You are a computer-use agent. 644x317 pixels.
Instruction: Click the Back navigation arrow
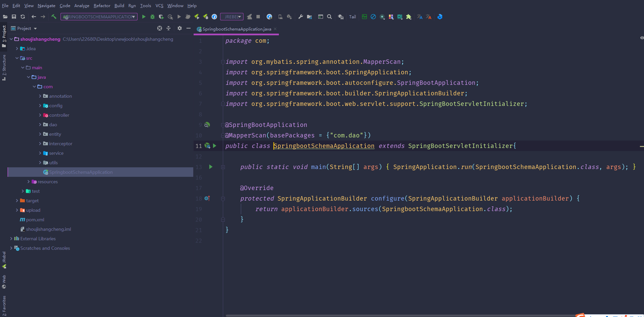34,17
